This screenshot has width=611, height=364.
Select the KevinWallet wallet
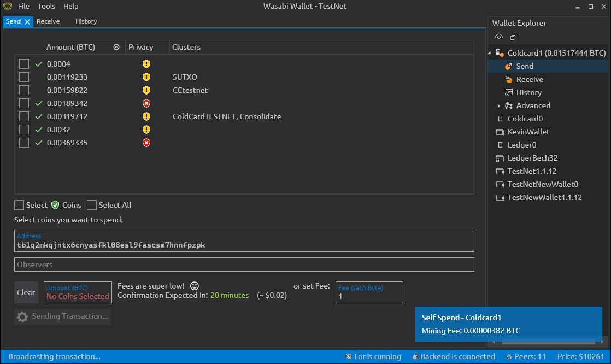[528, 132]
